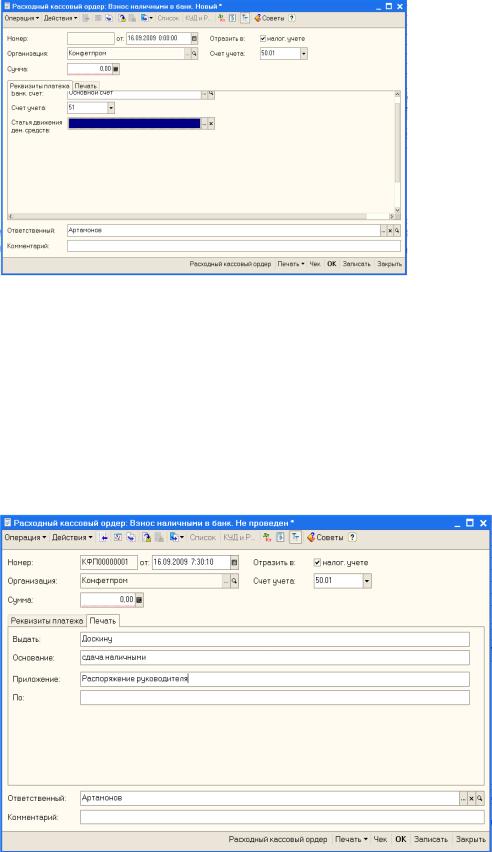Switch to the Реквизиты платежа tab in the bottom window
Viewport: 492px width, 852px height.
point(47,621)
